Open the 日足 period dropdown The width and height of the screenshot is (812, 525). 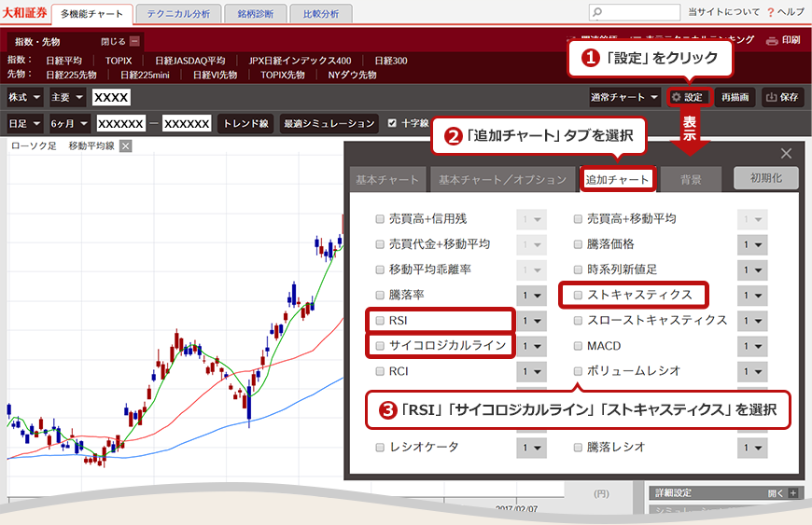(25, 124)
